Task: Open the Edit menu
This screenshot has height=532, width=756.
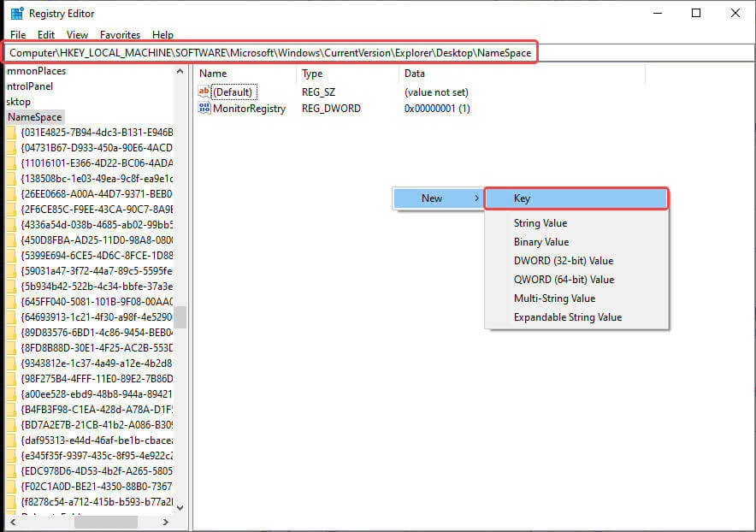Action: pyautogui.click(x=46, y=35)
